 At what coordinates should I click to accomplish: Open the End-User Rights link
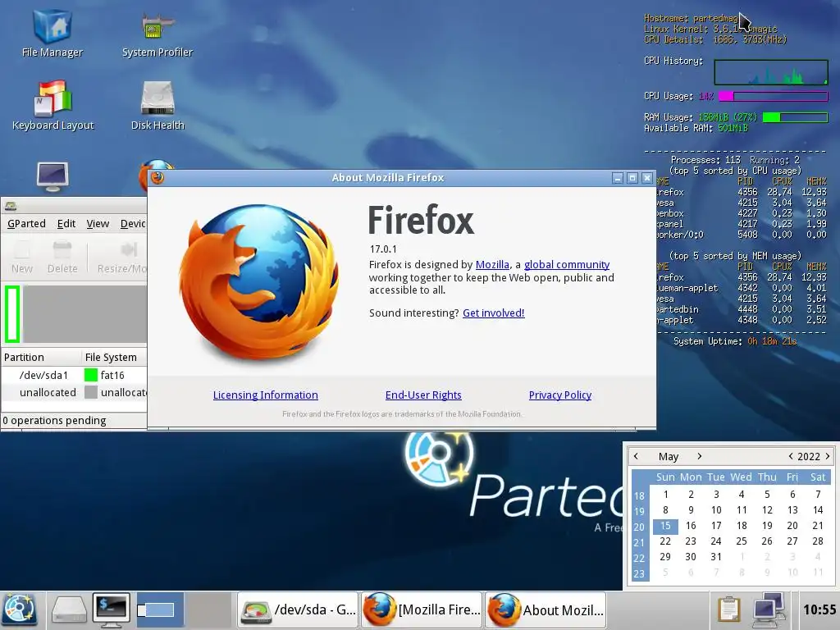coord(423,395)
